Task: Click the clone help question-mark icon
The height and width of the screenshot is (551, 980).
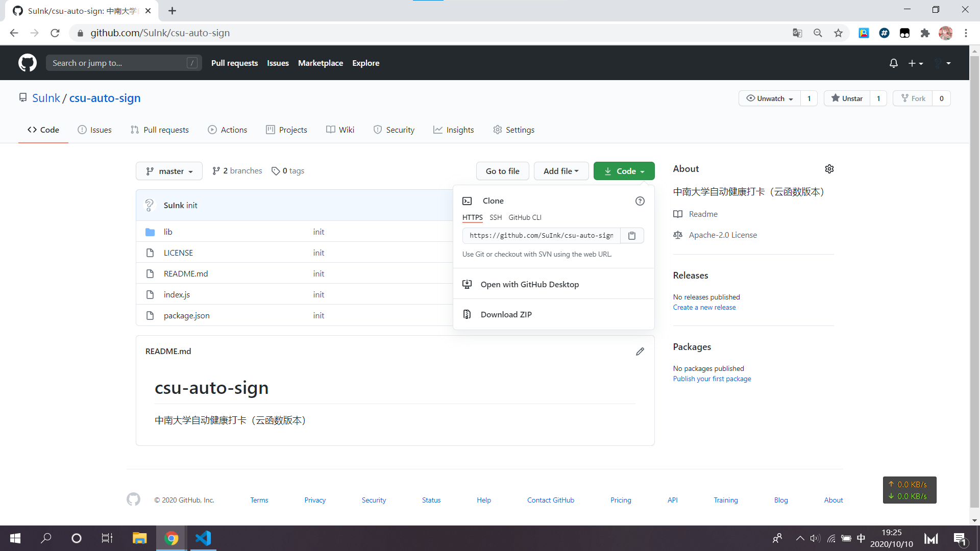Action: (x=640, y=201)
